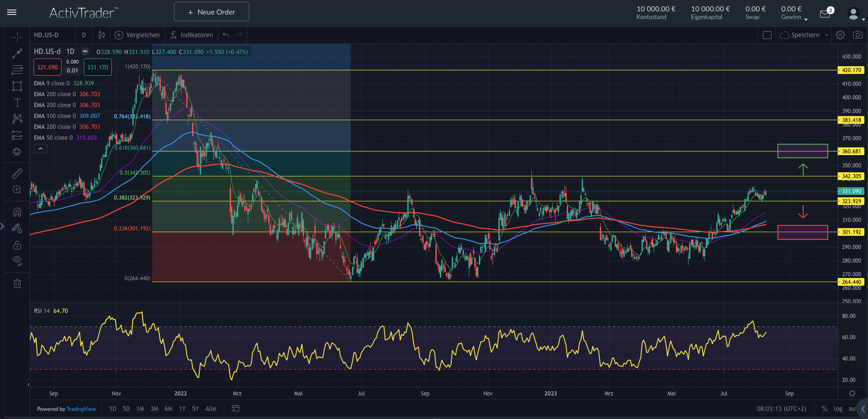Select the text annotation tool
The height and width of the screenshot is (419, 868).
[17, 102]
